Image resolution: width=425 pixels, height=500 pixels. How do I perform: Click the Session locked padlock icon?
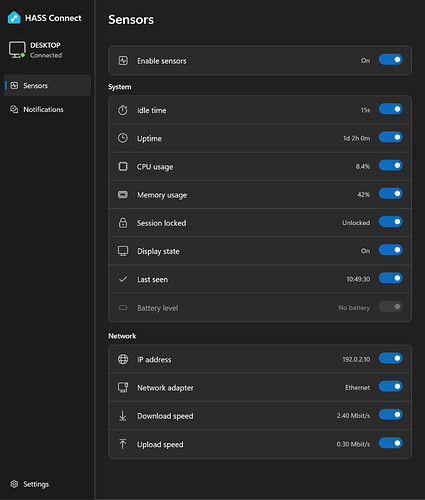[x=123, y=223]
